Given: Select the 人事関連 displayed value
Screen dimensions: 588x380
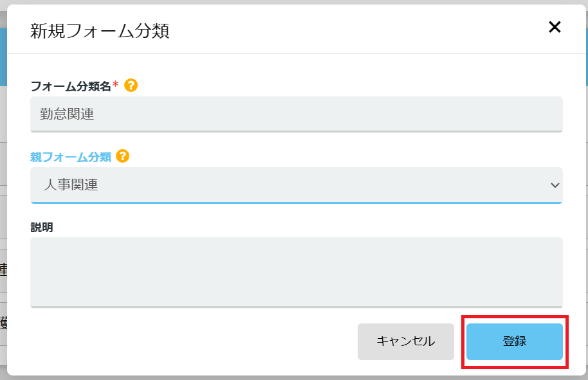Looking at the screenshot, I should (x=71, y=185).
